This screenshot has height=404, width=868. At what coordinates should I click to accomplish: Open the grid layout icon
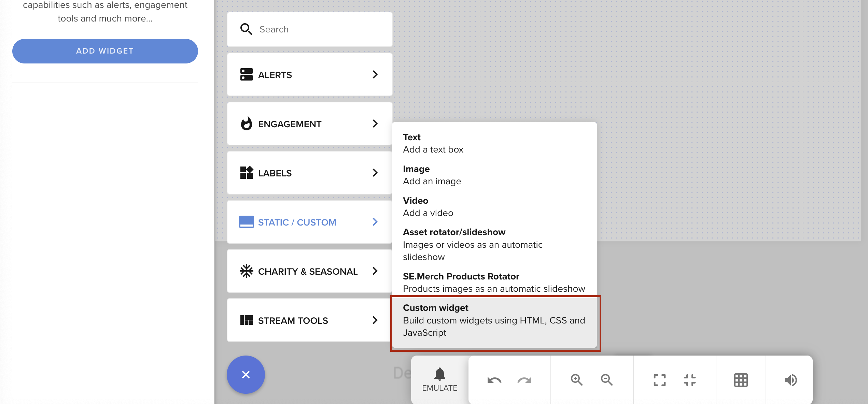tap(741, 380)
